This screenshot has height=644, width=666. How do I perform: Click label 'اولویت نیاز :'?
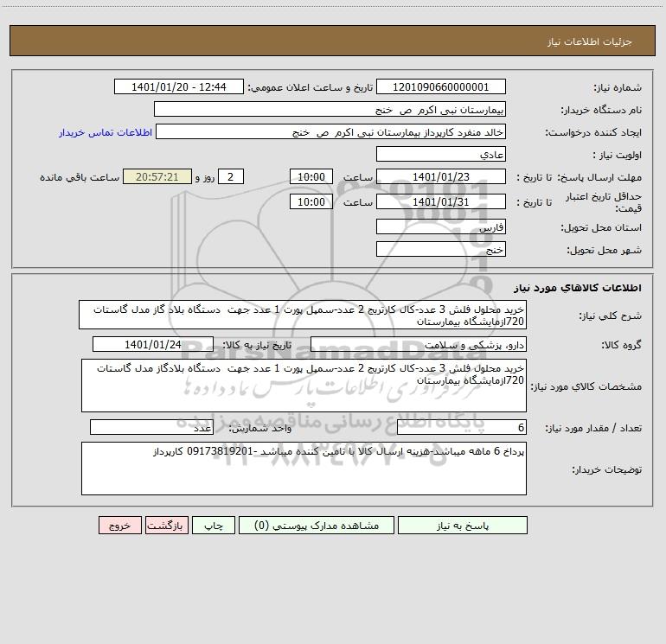click(x=618, y=156)
